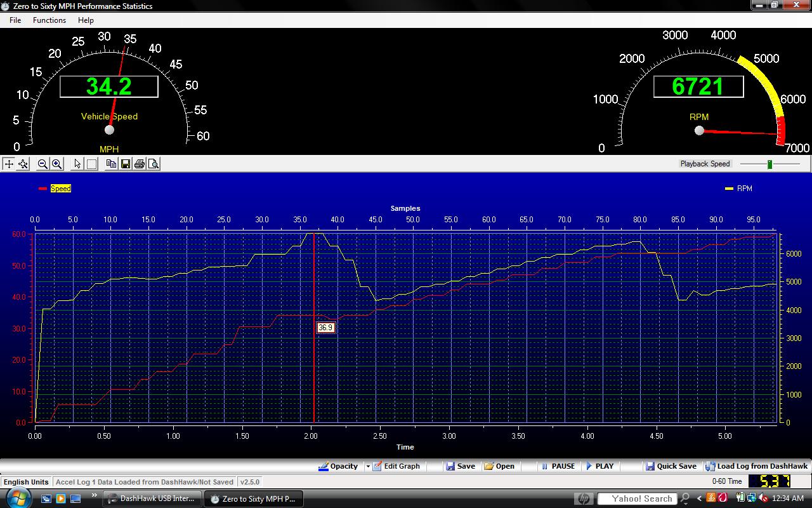Copy graph to clipboard icon
Image resolution: width=812 pixels, height=508 pixels.
(111, 164)
